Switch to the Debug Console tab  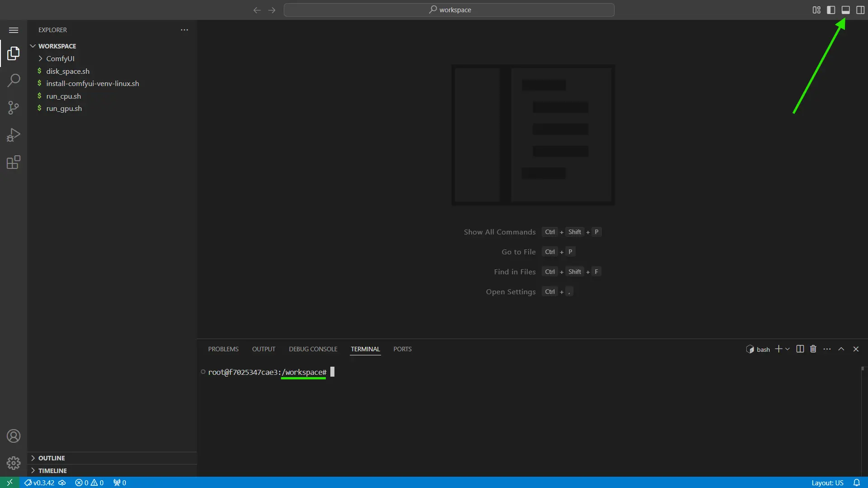[x=313, y=349]
